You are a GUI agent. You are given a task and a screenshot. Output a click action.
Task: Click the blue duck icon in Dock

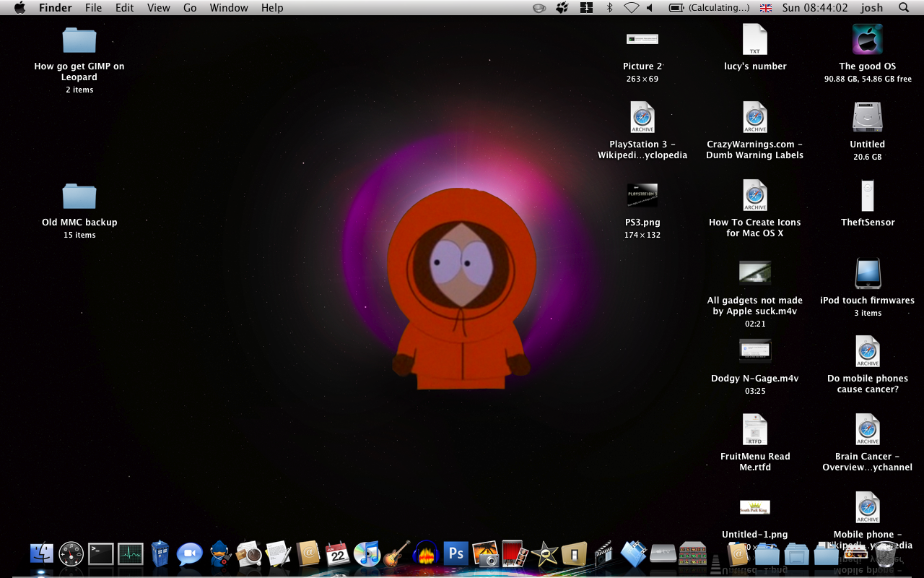pos(219,554)
